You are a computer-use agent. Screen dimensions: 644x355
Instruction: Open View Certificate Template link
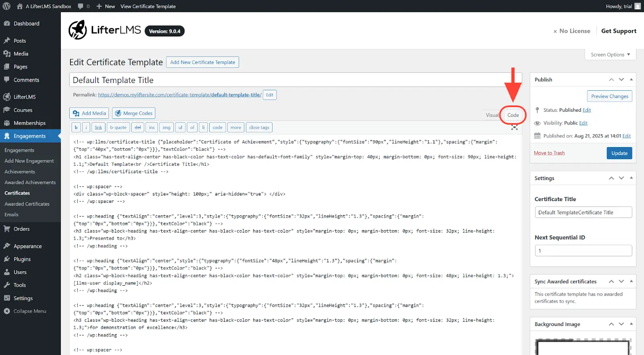tap(148, 6)
